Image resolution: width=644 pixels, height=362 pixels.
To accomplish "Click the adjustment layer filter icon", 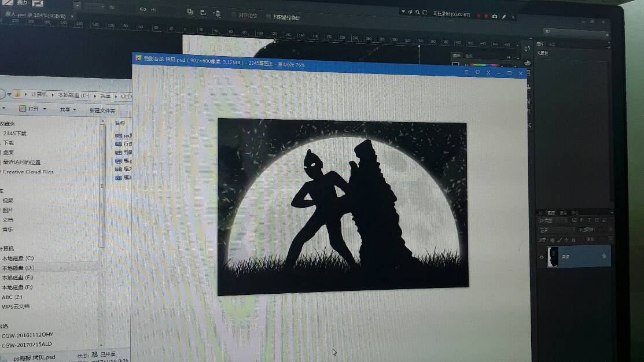I will coord(582,220).
